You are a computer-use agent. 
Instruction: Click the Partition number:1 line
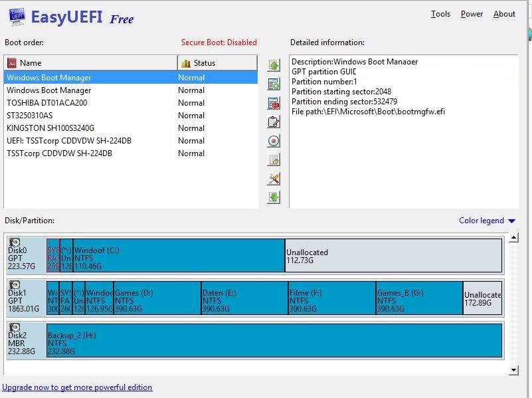click(x=324, y=82)
